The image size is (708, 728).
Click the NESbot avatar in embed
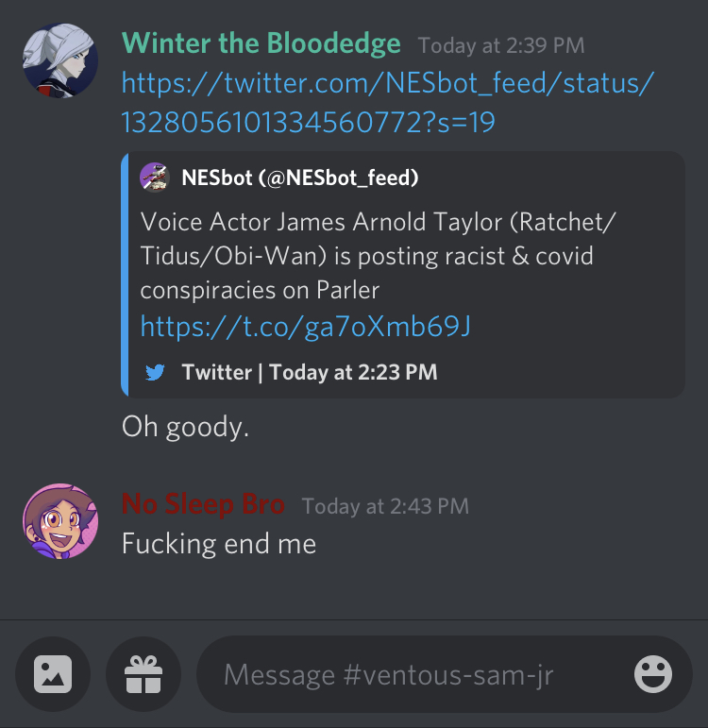pos(155,177)
